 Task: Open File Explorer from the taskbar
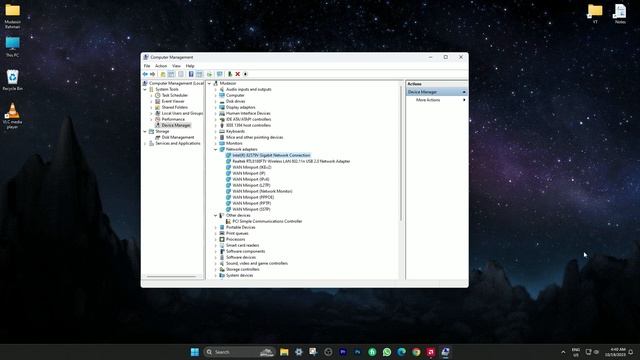[x=284, y=352]
